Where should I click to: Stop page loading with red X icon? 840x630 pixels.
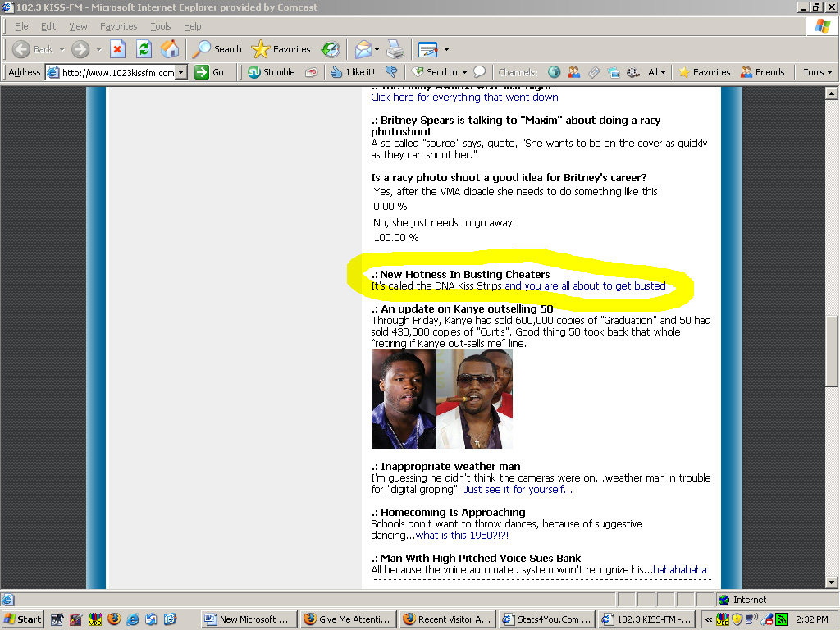117,49
